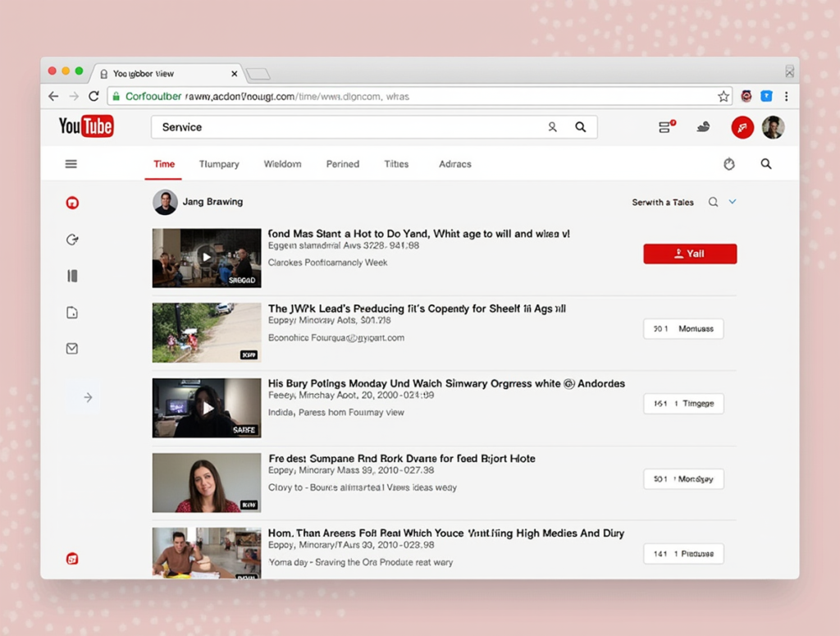Screen dimensions: 840x636
Task: Open the video thumbnail of man at table
Action: (207, 553)
